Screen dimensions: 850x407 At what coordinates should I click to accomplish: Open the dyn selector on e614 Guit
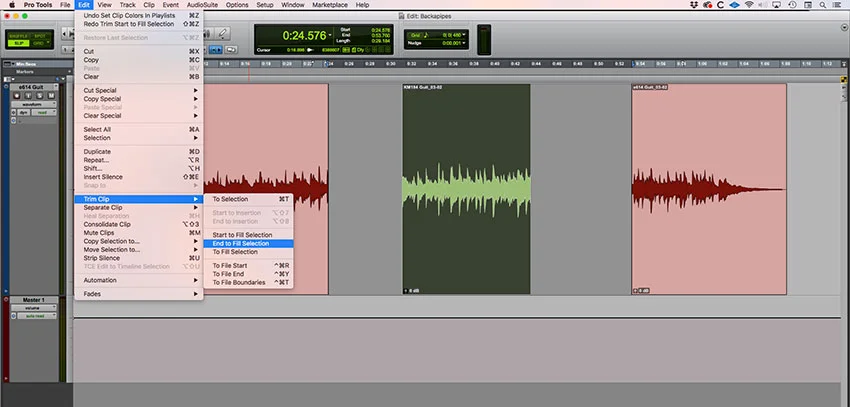pos(25,112)
